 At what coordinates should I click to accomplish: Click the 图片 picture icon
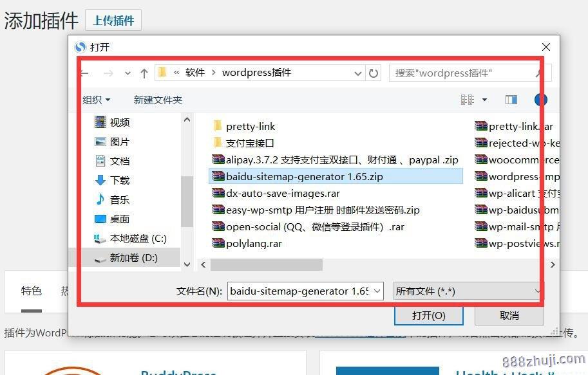tap(100, 142)
